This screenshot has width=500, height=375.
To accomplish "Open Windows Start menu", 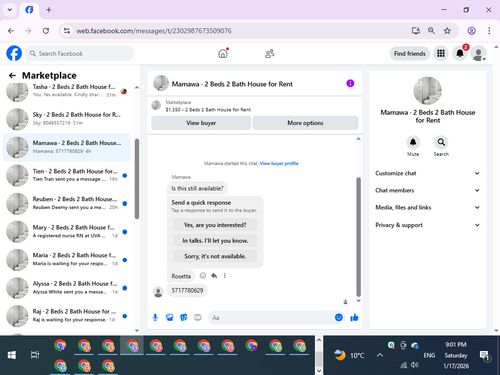I will coord(12,355).
